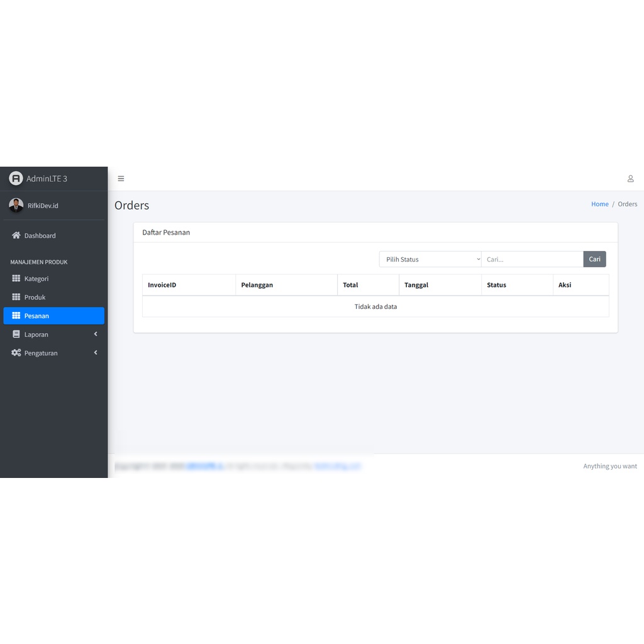
Task: Open the user account icon in top bar
Action: tap(630, 179)
